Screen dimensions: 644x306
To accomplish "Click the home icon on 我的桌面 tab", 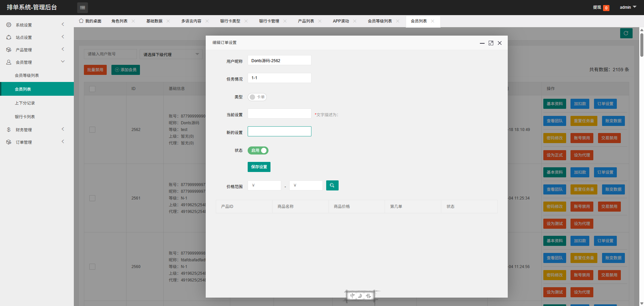I will 81,21.
